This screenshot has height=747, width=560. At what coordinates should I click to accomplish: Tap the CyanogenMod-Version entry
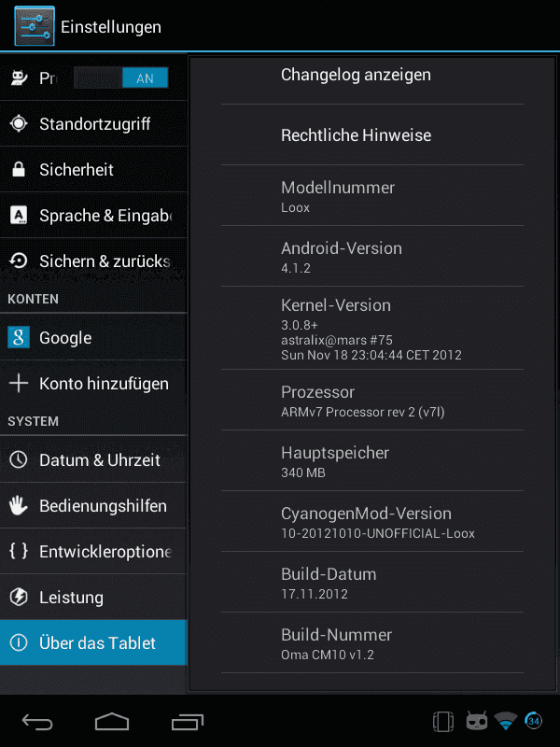(x=372, y=522)
